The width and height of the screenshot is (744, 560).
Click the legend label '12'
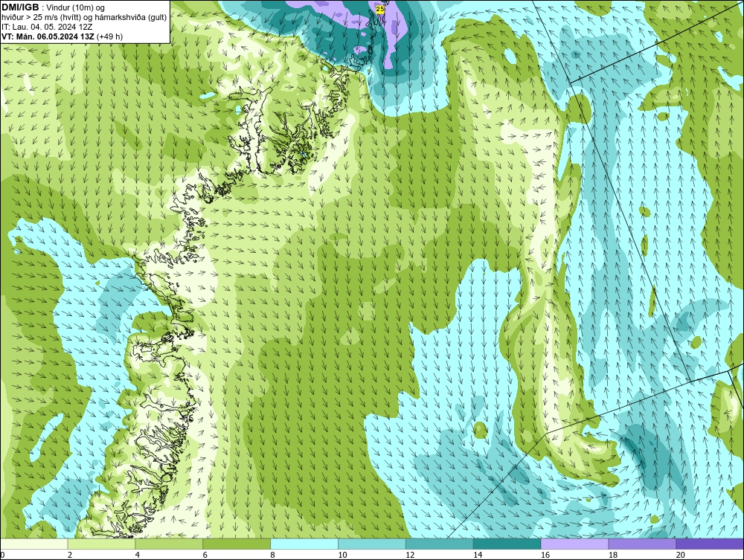pyautogui.click(x=410, y=555)
